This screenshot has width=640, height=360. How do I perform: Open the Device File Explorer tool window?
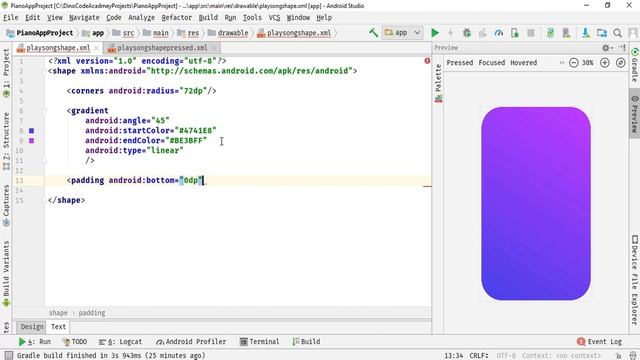tap(635, 280)
